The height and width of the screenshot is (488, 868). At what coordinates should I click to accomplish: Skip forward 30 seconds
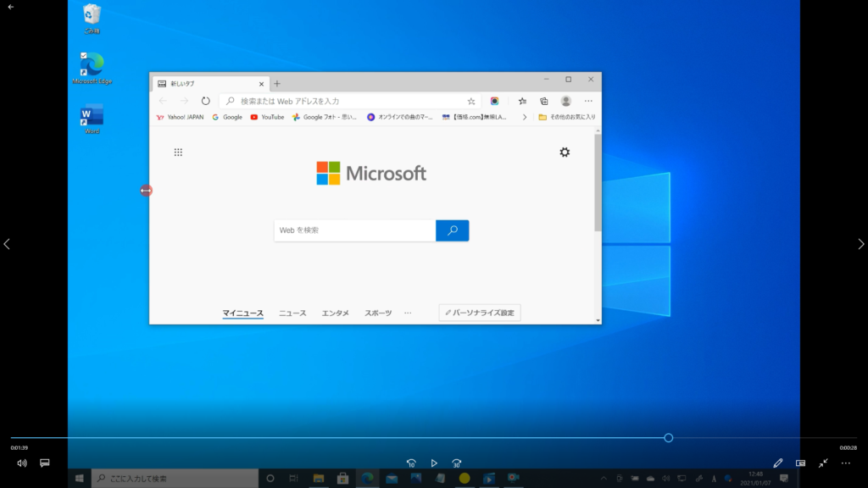tap(457, 463)
